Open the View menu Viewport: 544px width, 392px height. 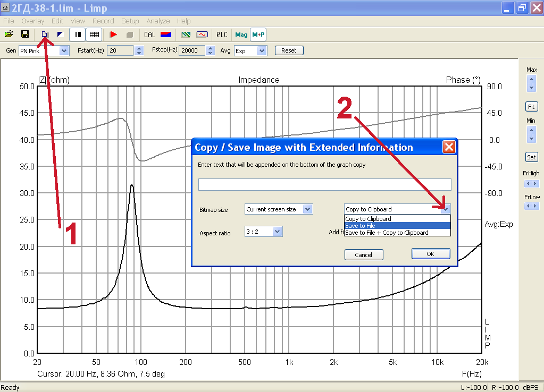pos(78,21)
